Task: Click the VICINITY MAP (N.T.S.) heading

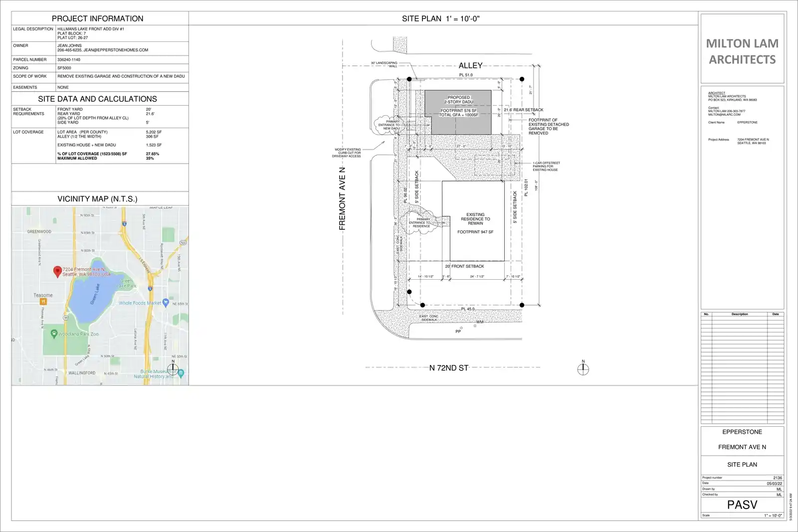Action: click(97, 199)
